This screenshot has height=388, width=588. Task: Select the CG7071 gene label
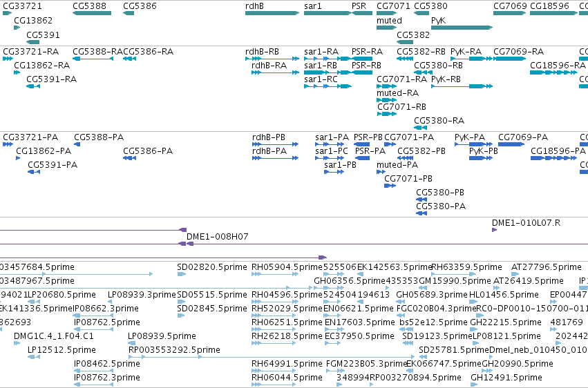[393, 6]
